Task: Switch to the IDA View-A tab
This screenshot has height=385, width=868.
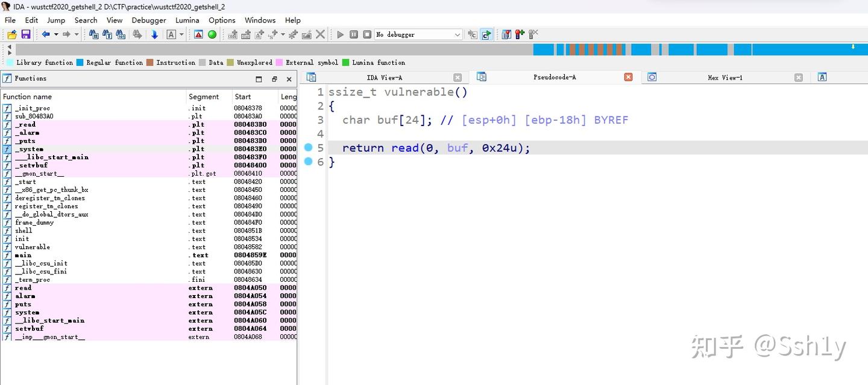Action: point(384,77)
